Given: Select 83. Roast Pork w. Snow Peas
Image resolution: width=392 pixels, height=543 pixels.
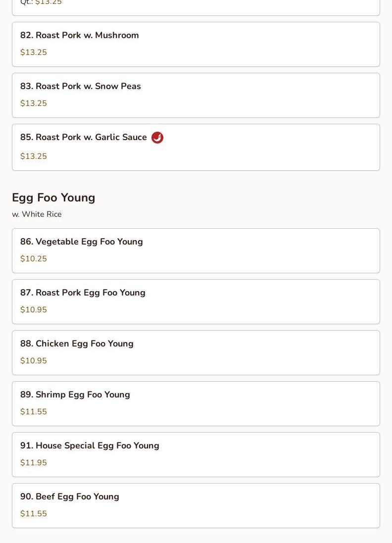Looking at the screenshot, I should pos(81,87).
